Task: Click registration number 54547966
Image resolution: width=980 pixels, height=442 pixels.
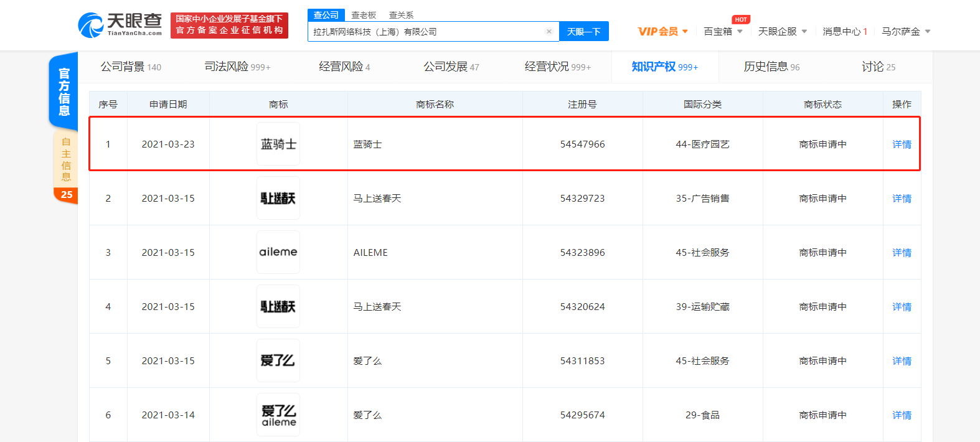Action: click(582, 144)
